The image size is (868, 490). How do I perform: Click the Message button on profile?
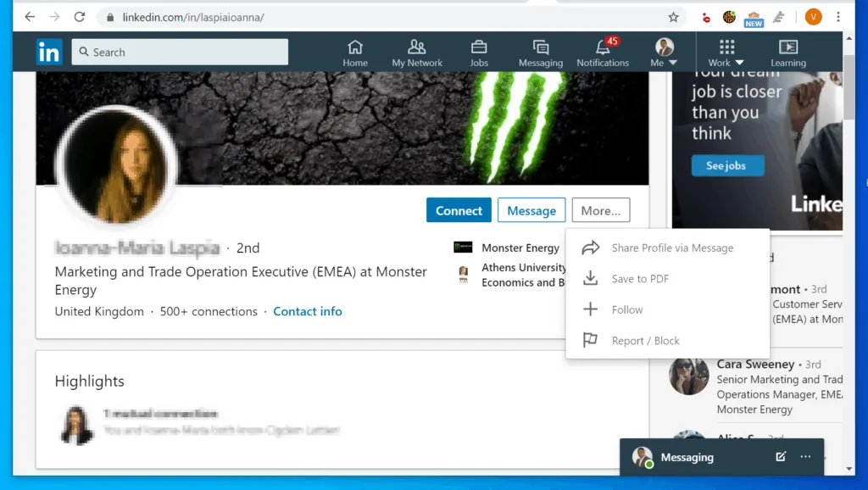[x=531, y=210]
